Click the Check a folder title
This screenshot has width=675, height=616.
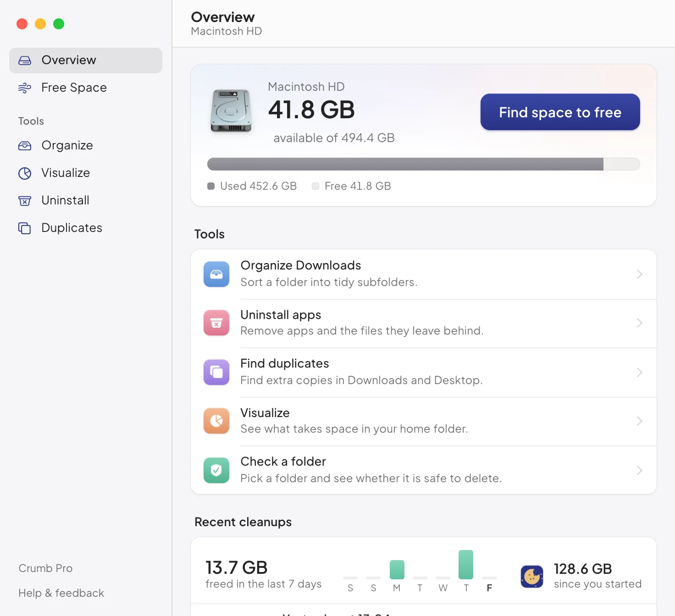[x=283, y=462]
